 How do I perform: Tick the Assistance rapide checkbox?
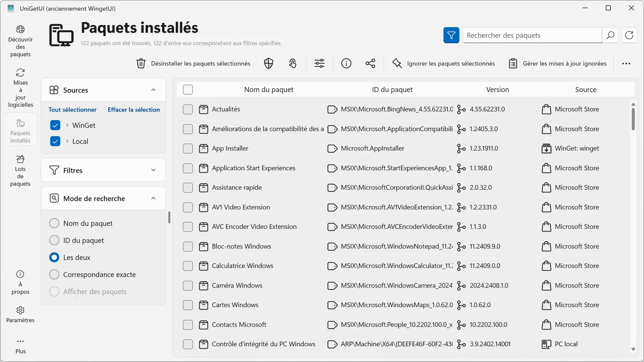pyautogui.click(x=188, y=188)
